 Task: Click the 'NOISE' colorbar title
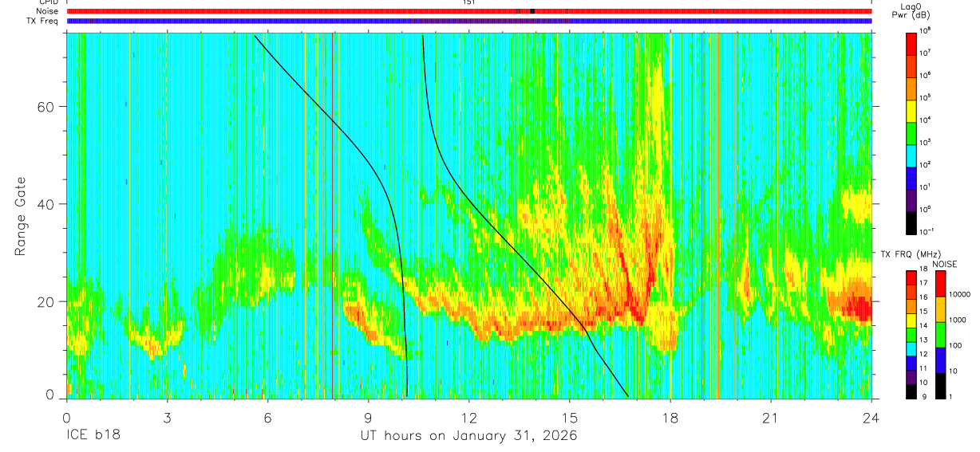(945, 263)
